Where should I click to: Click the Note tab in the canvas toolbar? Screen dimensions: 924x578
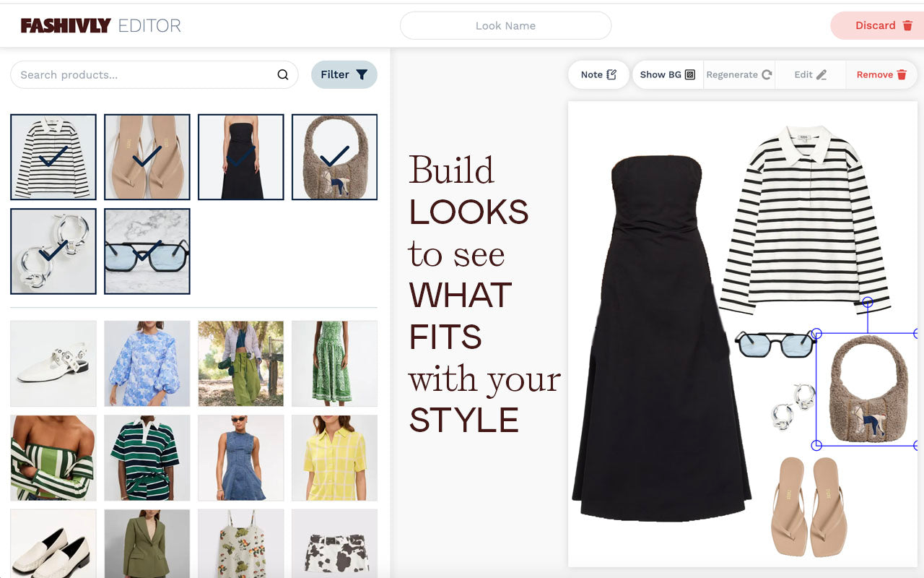598,74
